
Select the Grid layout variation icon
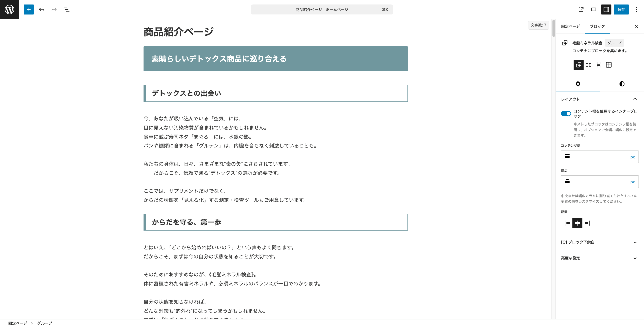pyautogui.click(x=609, y=65)
